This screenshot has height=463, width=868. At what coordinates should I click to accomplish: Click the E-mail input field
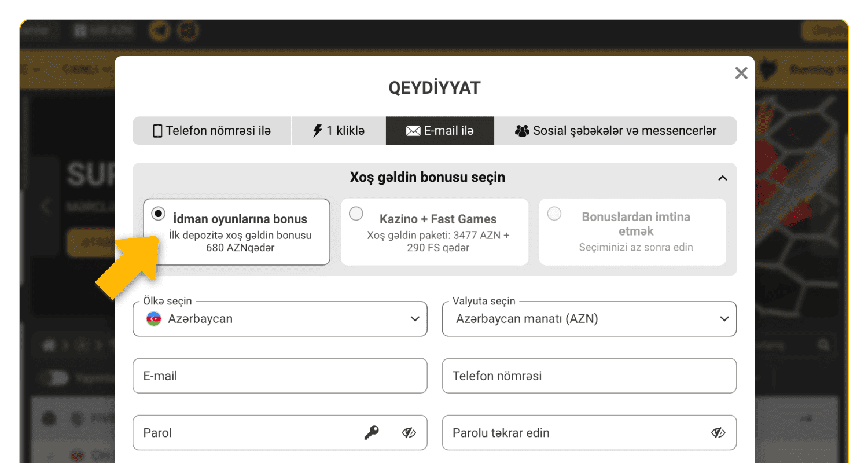click(x=280, y=376)
